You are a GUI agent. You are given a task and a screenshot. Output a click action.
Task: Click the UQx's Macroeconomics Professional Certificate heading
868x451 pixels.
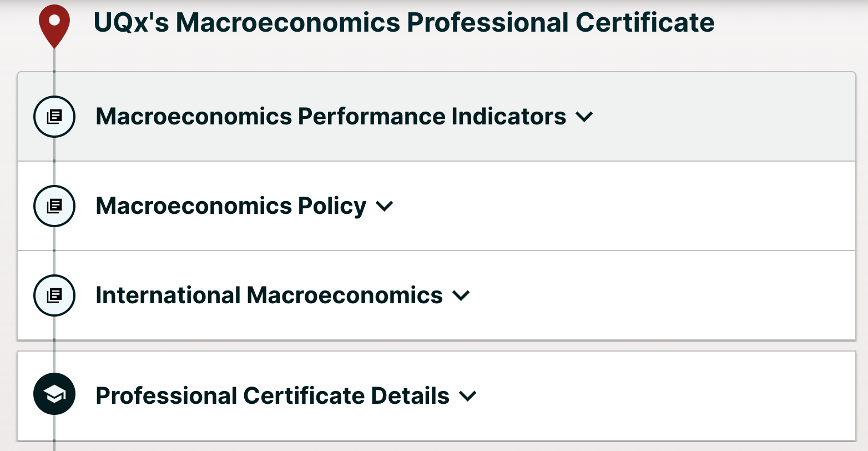click(x=403, y=23)
